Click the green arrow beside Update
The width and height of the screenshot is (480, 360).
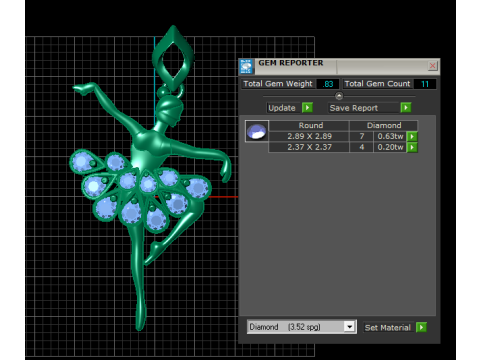coord(307,108)
